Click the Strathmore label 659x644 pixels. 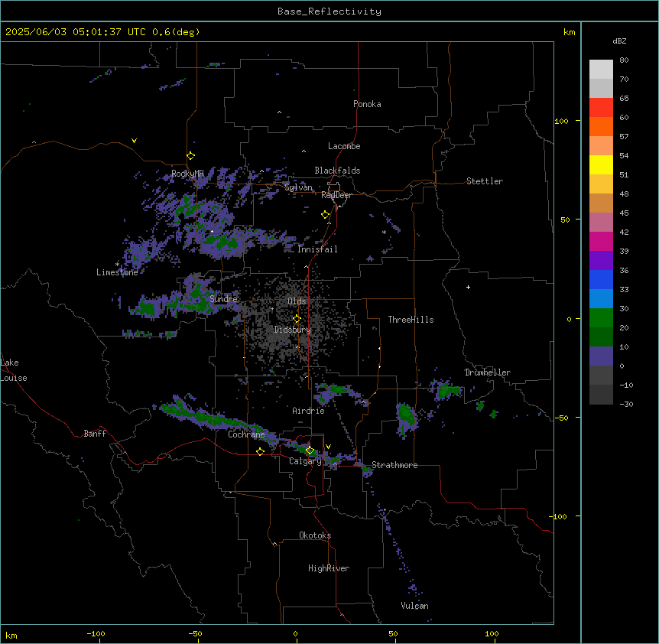[394, 465]
